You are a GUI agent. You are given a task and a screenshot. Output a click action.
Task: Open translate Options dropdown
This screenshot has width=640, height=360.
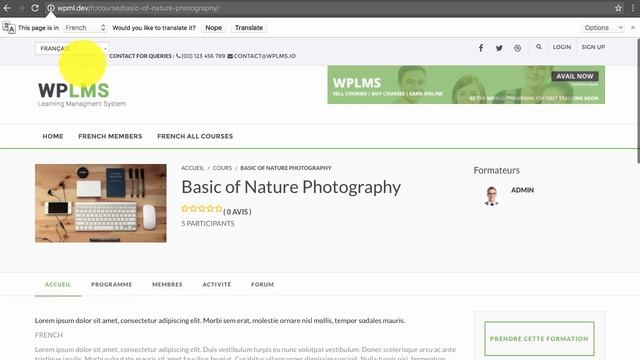click(x=603, y=27)
